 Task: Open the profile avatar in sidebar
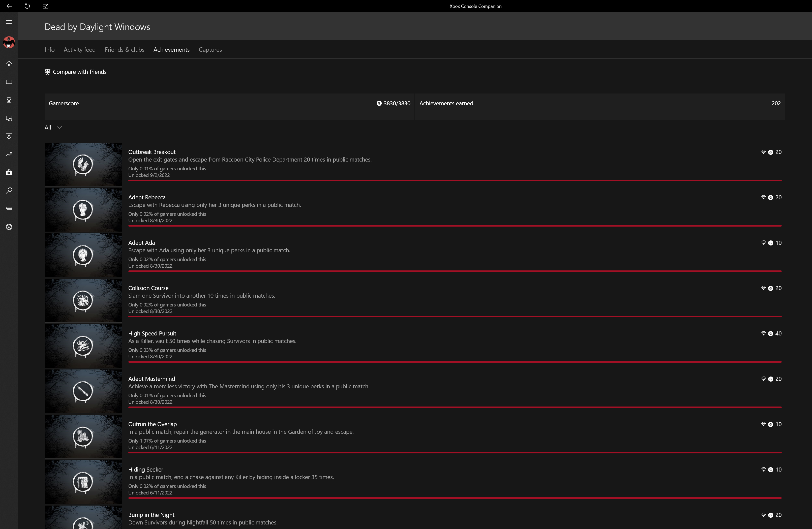[9, 43]
